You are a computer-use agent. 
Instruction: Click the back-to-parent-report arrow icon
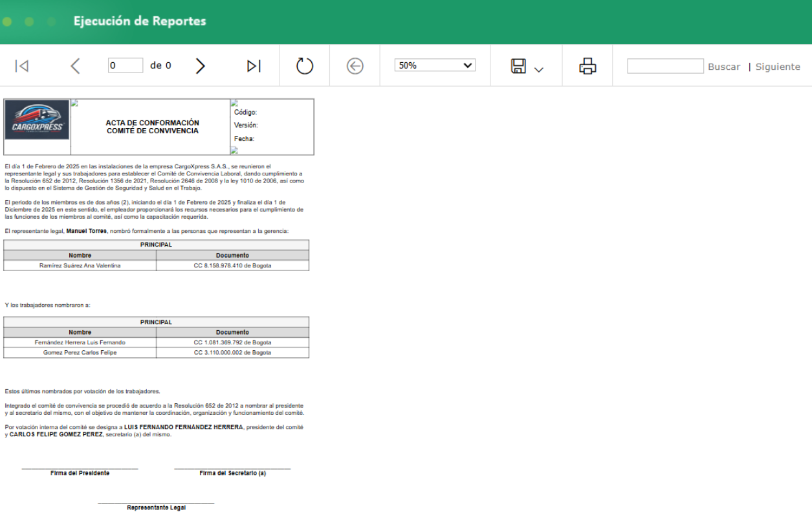pos(355,66)
